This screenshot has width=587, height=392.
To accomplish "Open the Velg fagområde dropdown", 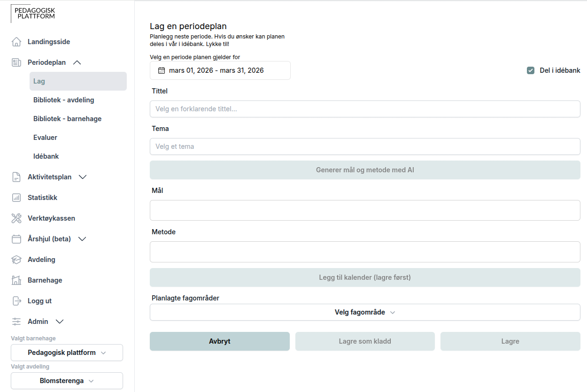I will point(365,312).
